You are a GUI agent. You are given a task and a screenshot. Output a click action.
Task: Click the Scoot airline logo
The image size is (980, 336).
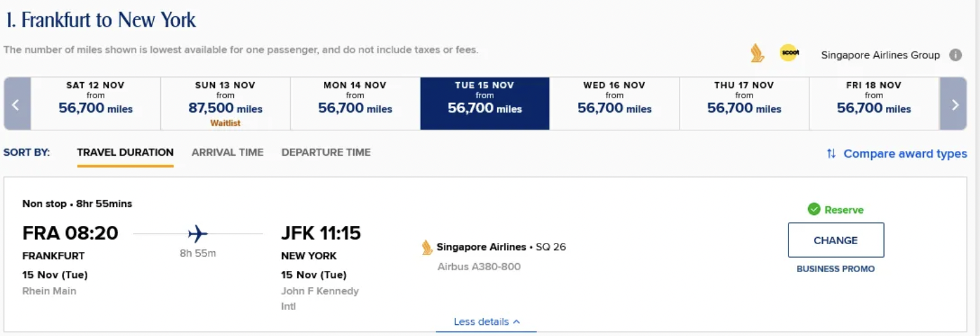pos(789,53)
